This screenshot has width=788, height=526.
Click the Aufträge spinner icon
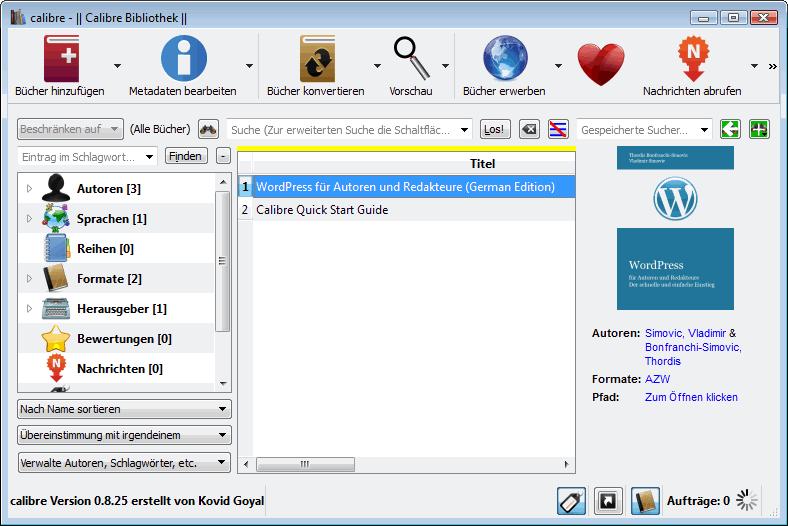(747, 500)
